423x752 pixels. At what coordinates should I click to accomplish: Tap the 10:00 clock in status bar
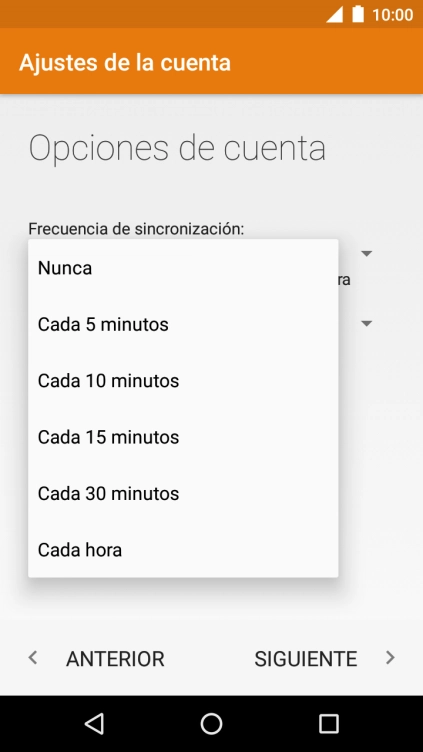click(392, 15)
